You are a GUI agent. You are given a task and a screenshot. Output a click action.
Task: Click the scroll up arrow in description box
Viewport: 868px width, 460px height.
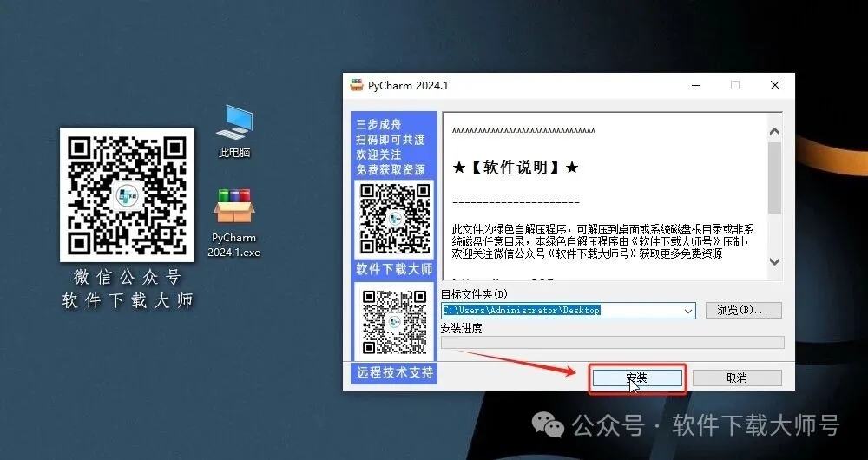tap(774, 132)
